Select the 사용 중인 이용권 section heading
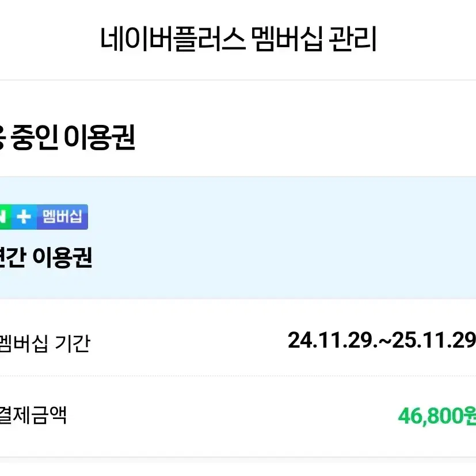 pyautogui.click(x=67, y=138)
